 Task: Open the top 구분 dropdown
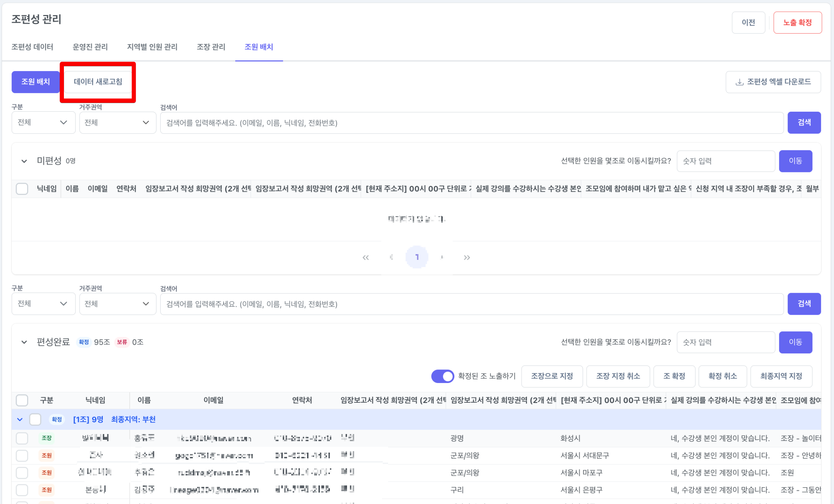pos(43,122)
